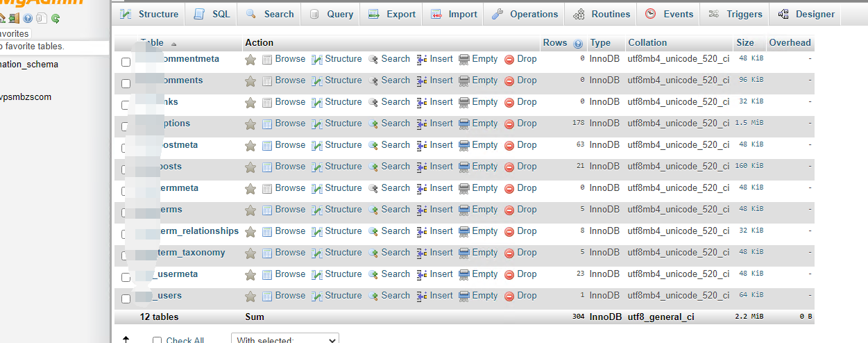
Task: Click Structure link in the postmeta row
Action: pyautogui.click(x=343, y=145)
